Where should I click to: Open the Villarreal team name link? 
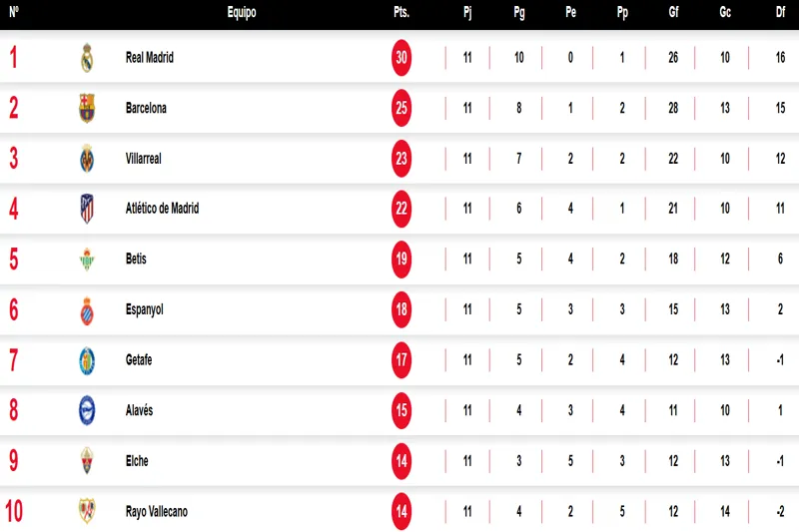click(x=144, y=159)
